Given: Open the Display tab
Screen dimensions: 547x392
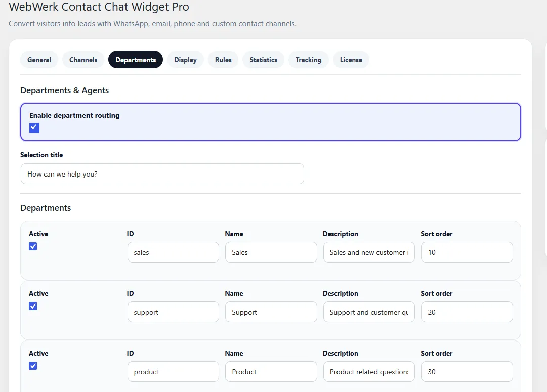Looking at the screenshot, I should [x=185, y=60].
